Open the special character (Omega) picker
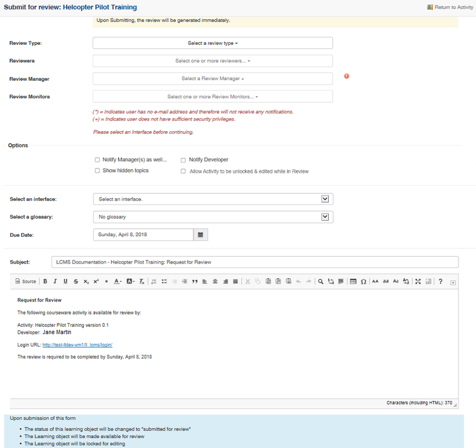The height and width of the screenshot is (448, 476). pyautogui.click(x=363, y=281)
